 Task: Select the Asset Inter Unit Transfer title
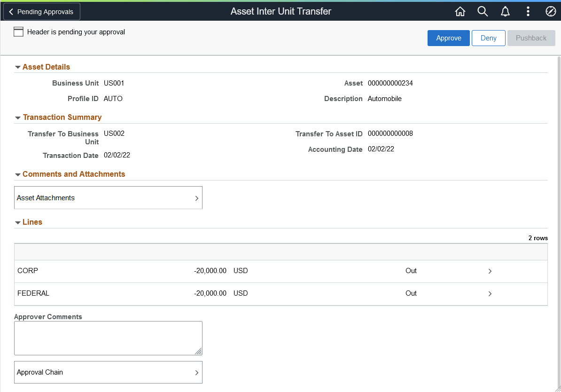tap(280, 11)
